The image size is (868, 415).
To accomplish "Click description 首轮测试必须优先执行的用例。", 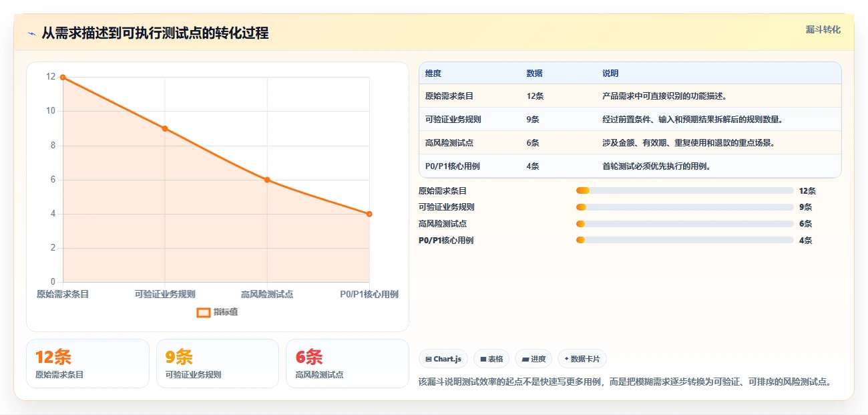I will click(656, 166).
